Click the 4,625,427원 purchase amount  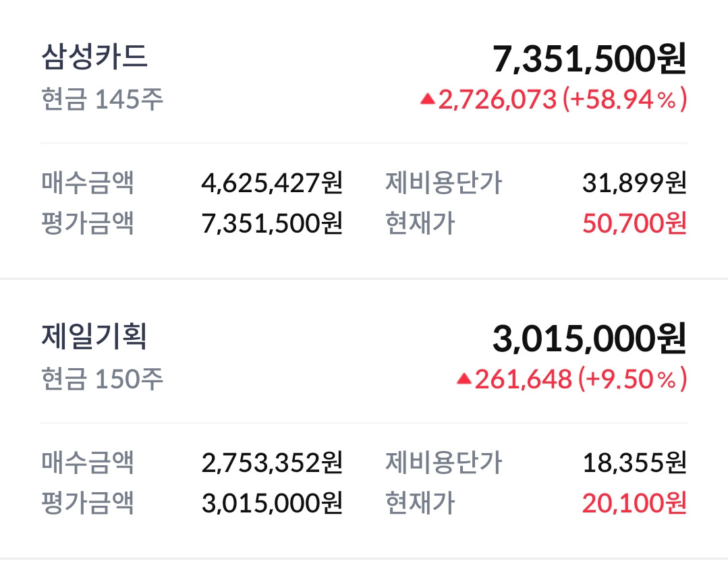tap(272, 182)
